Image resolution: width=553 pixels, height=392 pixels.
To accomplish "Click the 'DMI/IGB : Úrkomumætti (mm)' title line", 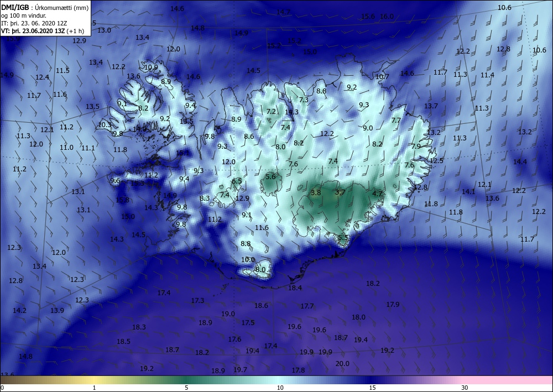I will 45,7.
